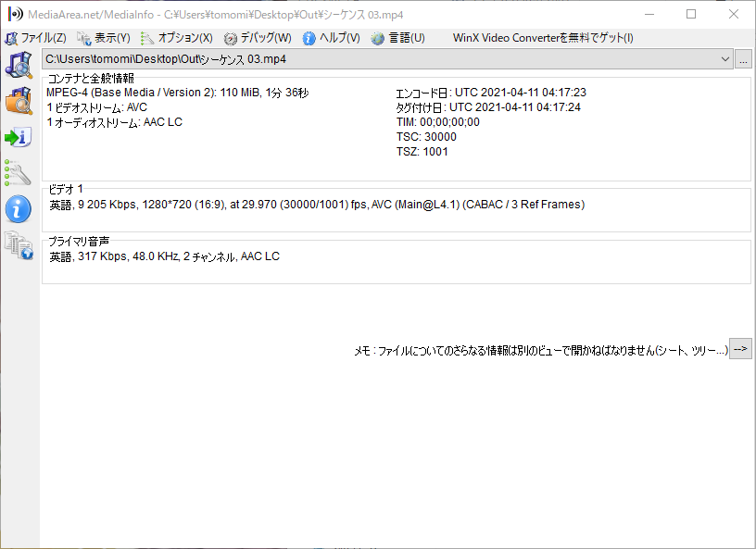Open the ファイル(Z) menu
The width and height of the screenshot is (756, 549).
(x=35, y=38)
